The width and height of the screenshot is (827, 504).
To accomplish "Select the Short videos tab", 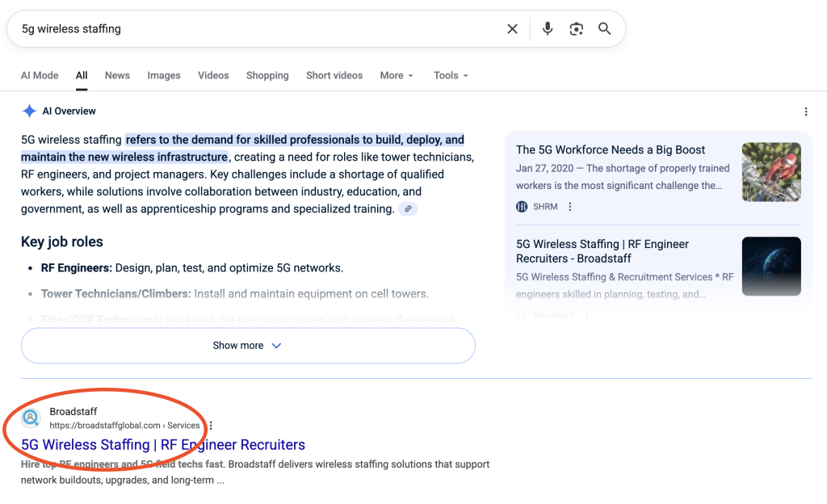I will click(334, 75).
